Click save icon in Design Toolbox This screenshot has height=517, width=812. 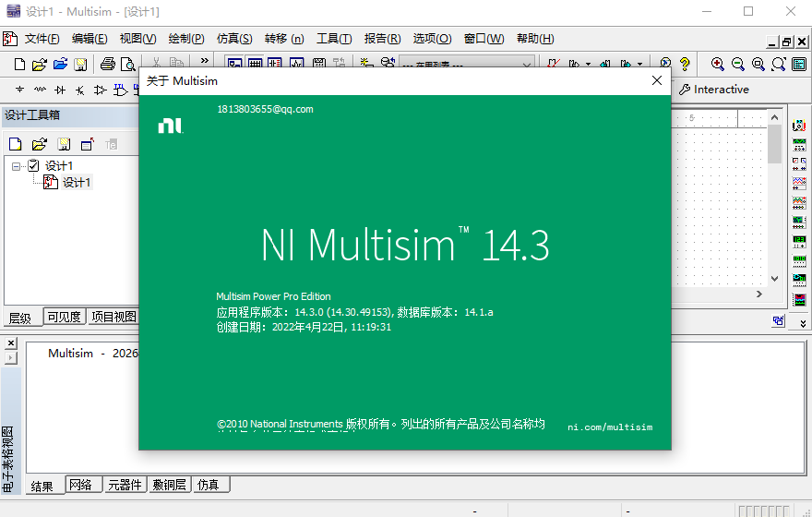[64, 144]
